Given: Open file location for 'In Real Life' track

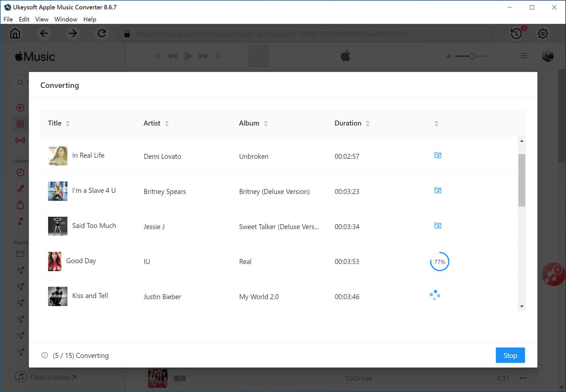Looking at the screenshot, I should click(x=438, y=155).
